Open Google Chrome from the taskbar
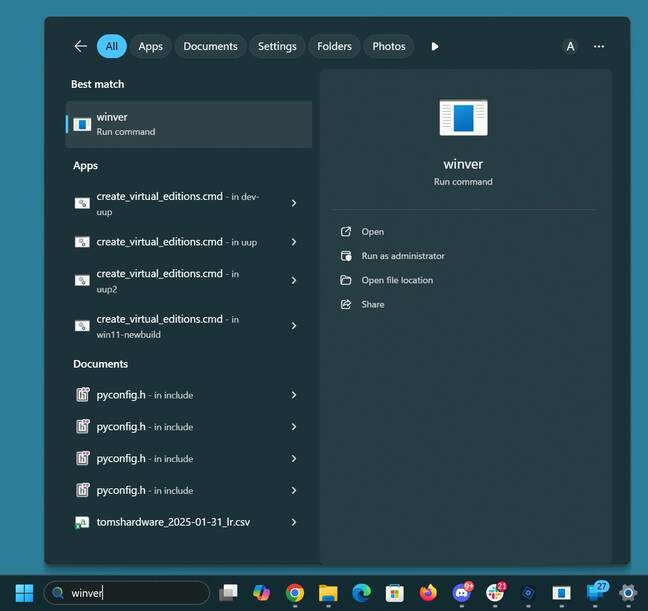648x611 pixels. pos(295,593)
